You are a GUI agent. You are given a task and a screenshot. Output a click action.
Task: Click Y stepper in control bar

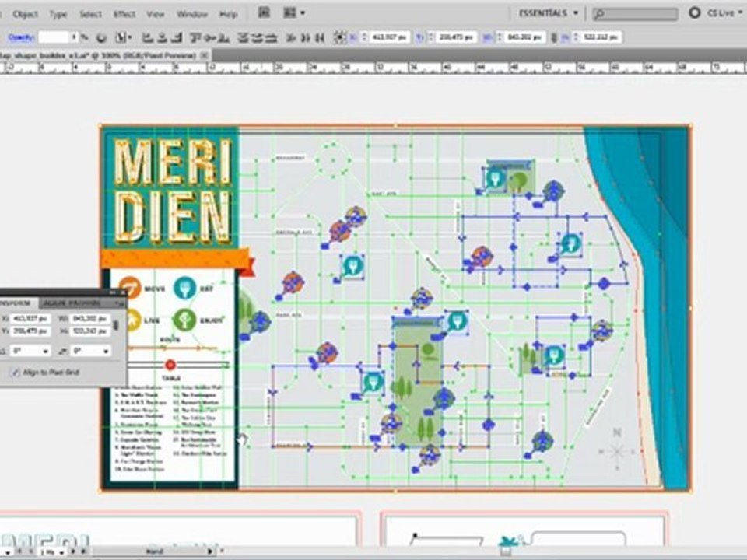click(431, 37)
